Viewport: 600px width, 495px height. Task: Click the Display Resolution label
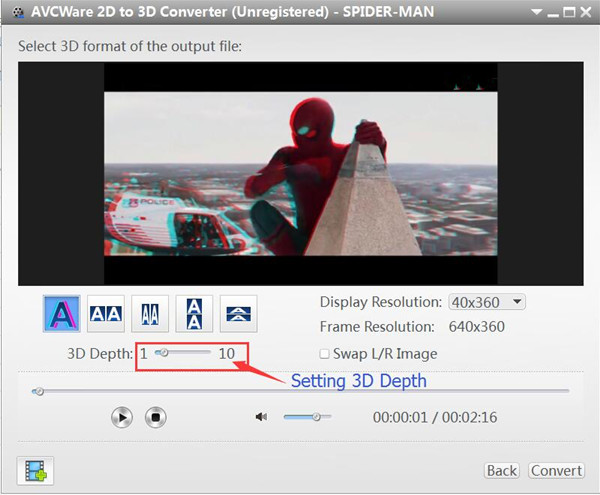point(381,302)
